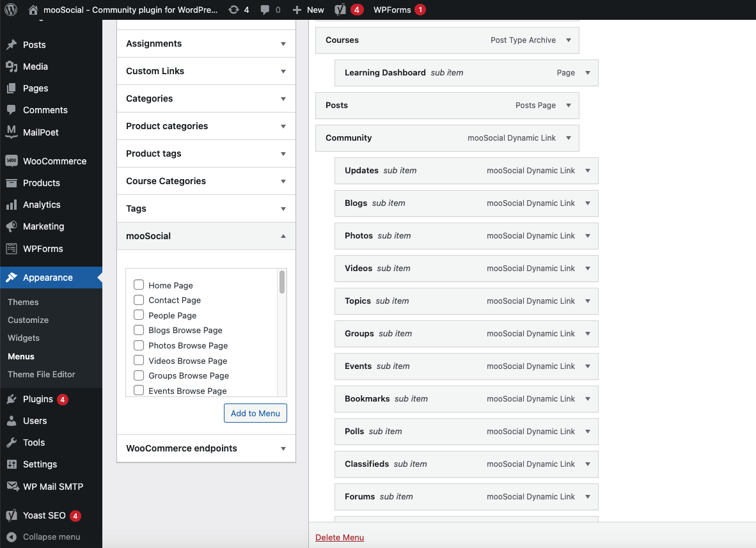
Task: Expand the Bookmarks sub item arrow
Action: tap(588, 398)
